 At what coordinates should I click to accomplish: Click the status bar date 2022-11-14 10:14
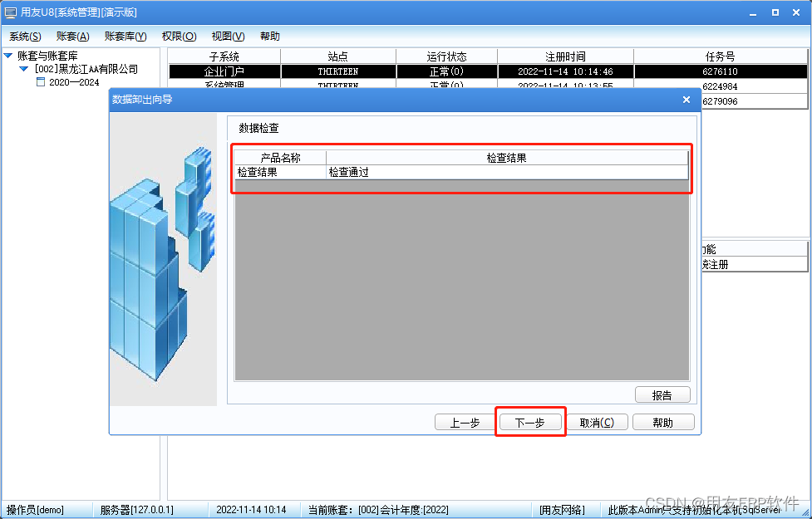tap(251, 510)
